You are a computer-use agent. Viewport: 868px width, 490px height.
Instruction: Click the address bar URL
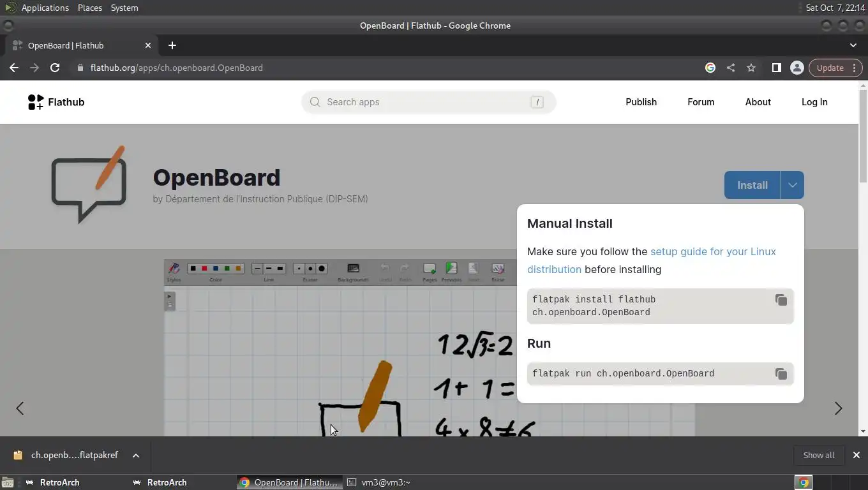[177, 68]
